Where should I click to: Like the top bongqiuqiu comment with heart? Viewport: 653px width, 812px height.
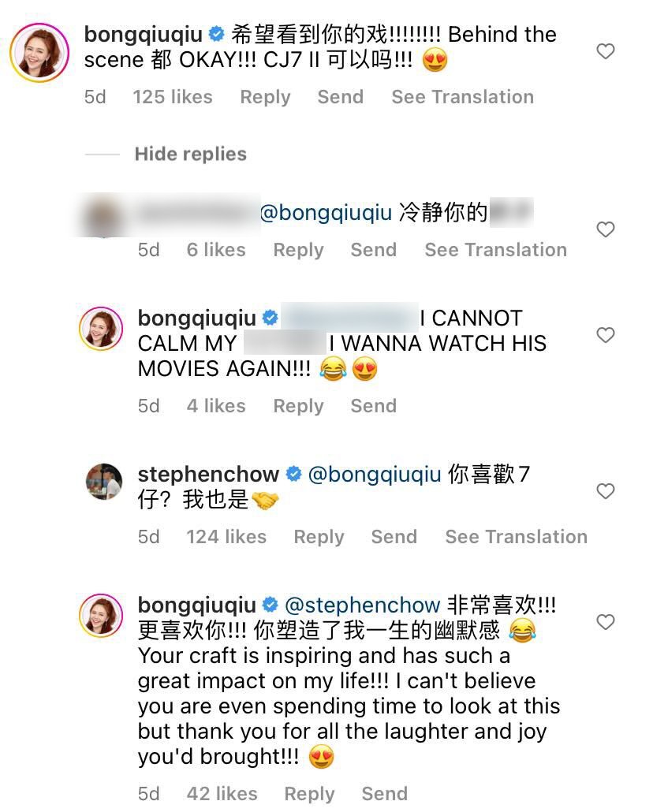tap(605, 52)
